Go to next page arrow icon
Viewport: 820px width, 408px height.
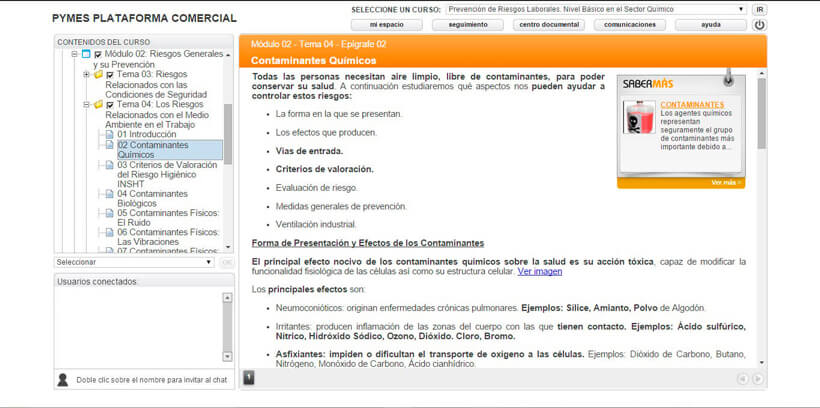[x=757, y=379]
